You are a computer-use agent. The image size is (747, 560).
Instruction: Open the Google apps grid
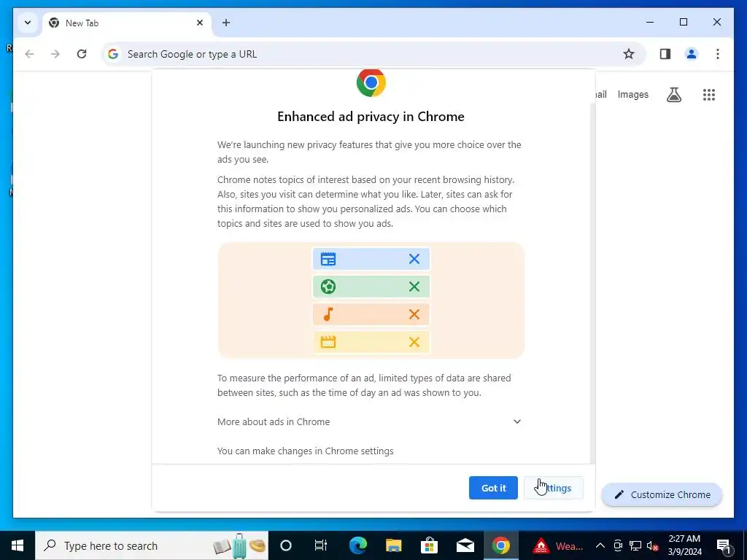[x=709, y=94]
